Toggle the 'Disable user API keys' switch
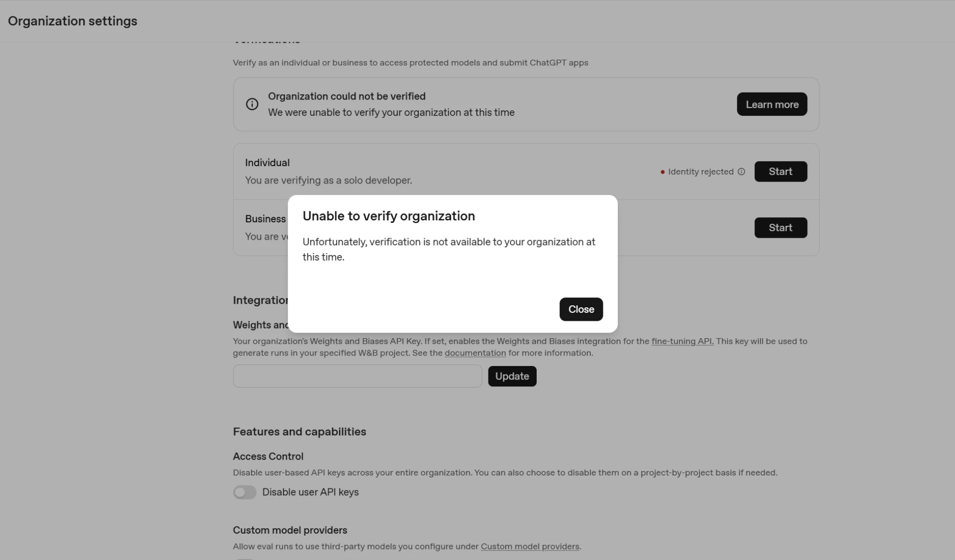 [x=245, y=492]
